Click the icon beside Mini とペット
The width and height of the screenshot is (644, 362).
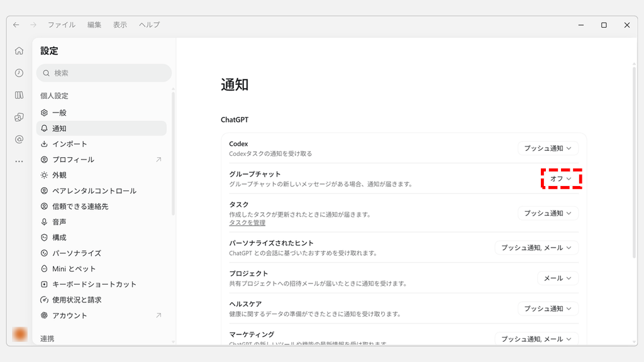pos(45,269)
